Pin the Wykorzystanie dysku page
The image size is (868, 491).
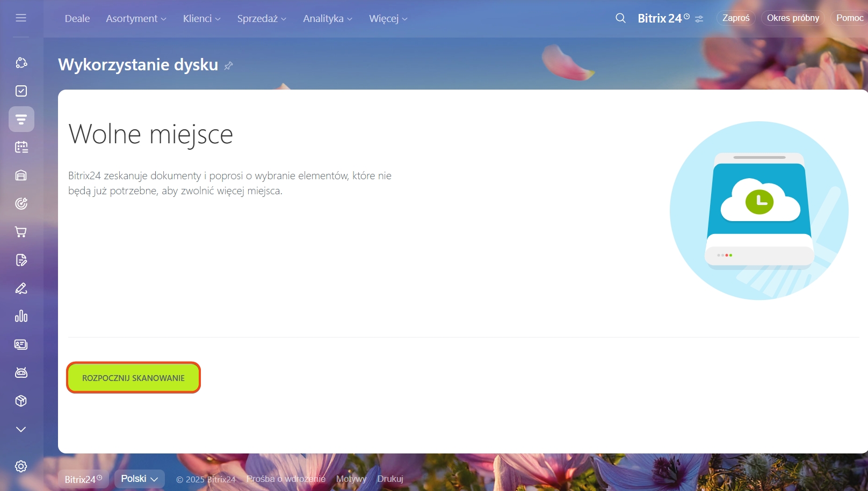pos(229,65)
